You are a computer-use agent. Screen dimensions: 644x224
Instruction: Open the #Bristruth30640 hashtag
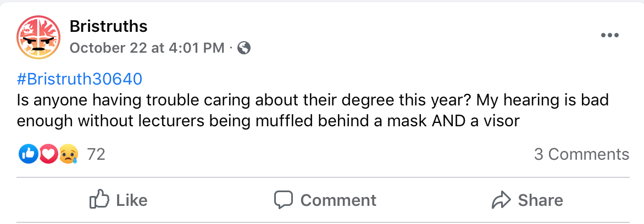click(80, 79)
